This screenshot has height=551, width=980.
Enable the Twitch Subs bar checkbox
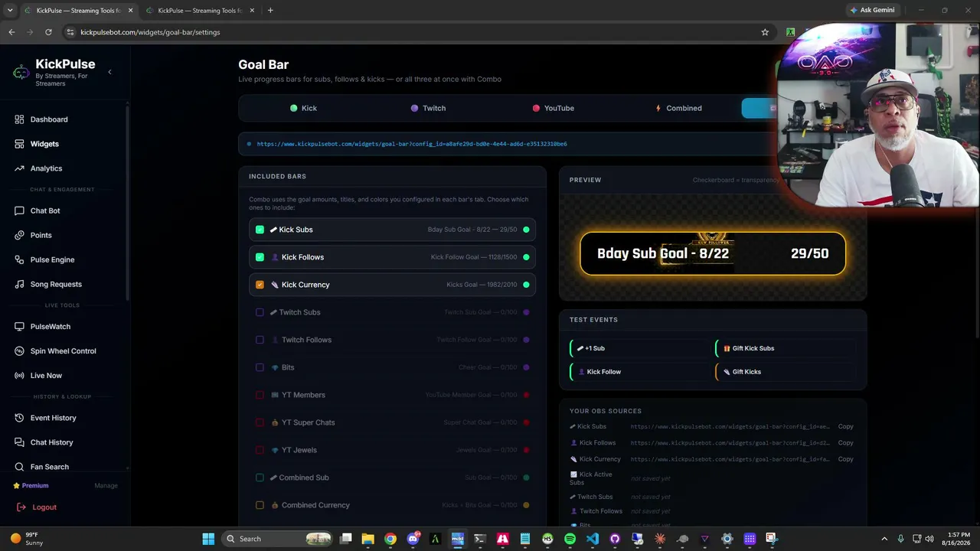click(260, 312)
